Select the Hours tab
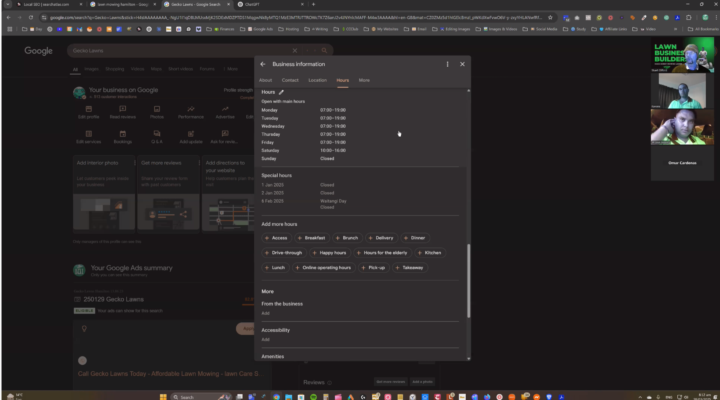The image size is (720, 400). click(343, 80)
